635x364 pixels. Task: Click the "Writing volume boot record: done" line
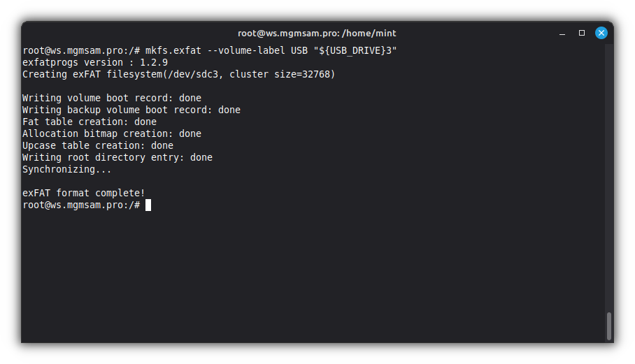coord(112,98)
